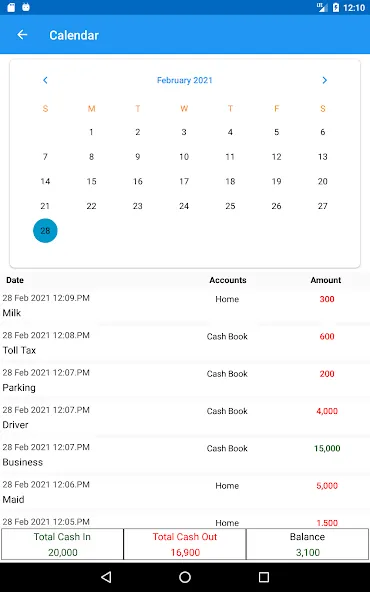Tap Android home circle button

[185, 577]
